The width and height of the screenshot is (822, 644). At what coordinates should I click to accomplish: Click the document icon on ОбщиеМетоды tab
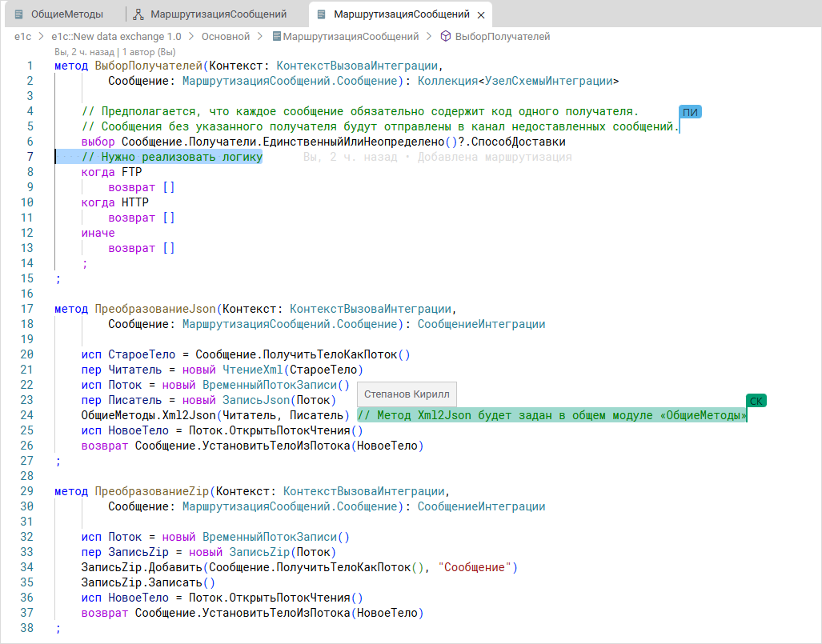pyautogui.click(x=19, y=14)
